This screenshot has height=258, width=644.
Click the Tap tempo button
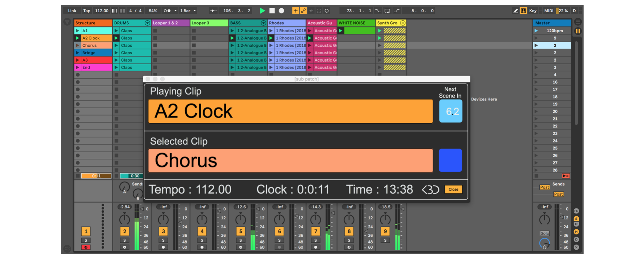87,11
